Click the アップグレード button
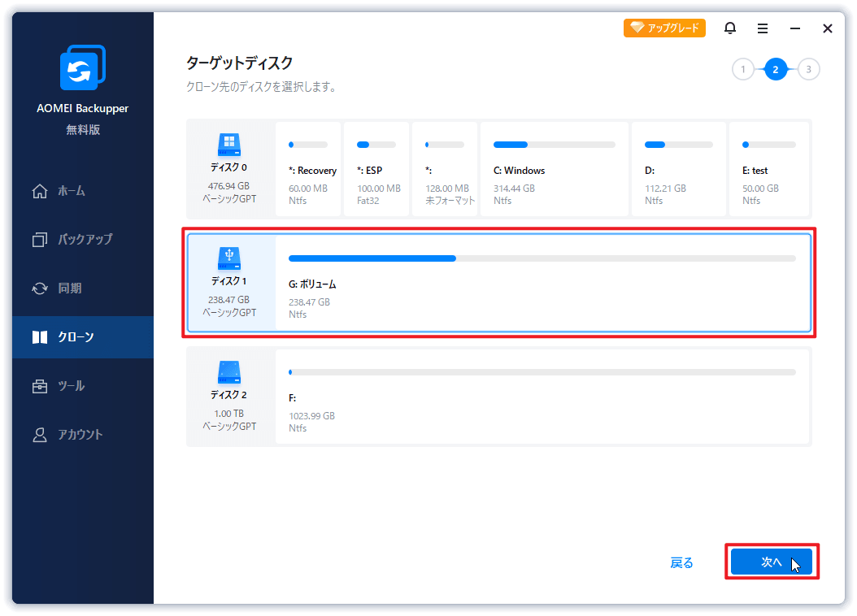857x616 pixels. 664,28
